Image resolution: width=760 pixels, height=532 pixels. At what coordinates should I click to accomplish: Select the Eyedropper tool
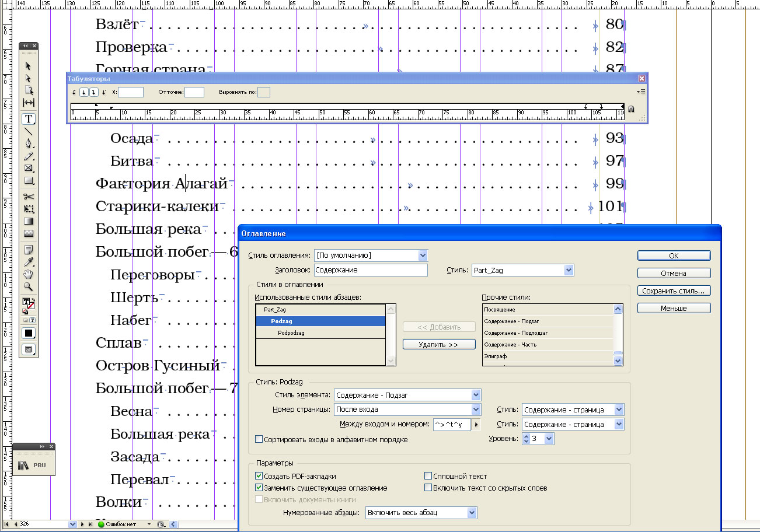(28, 262)
